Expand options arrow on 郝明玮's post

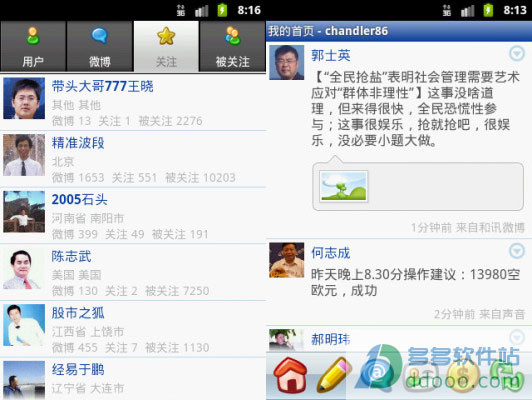(517, 337)
